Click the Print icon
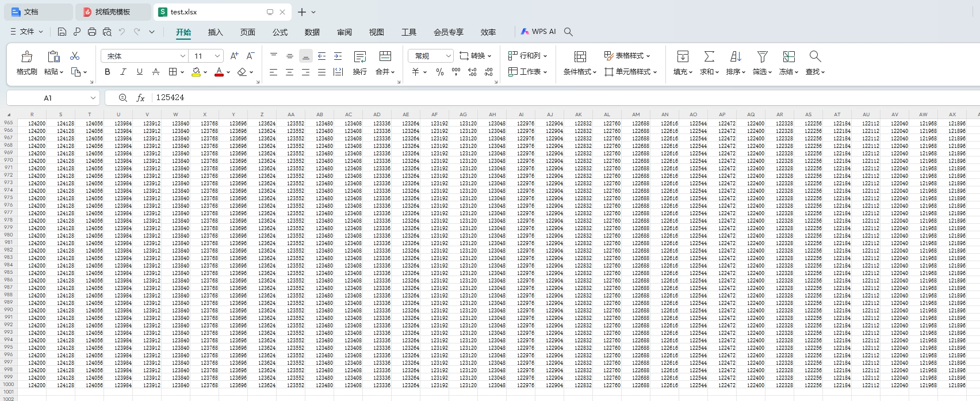Image resolution: width=980 pixels, height=401 pixels. (92, 32)
